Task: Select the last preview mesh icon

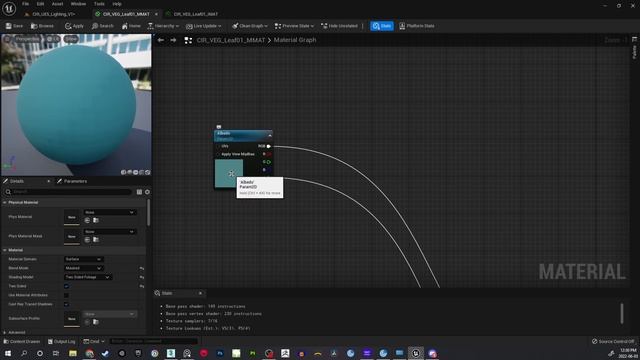Action: [148, 172]
